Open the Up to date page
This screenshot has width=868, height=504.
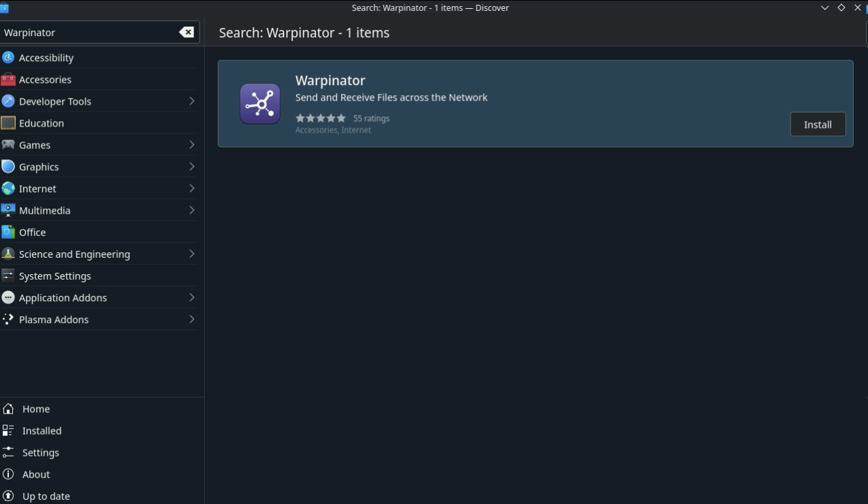click(x=46, y=496)
